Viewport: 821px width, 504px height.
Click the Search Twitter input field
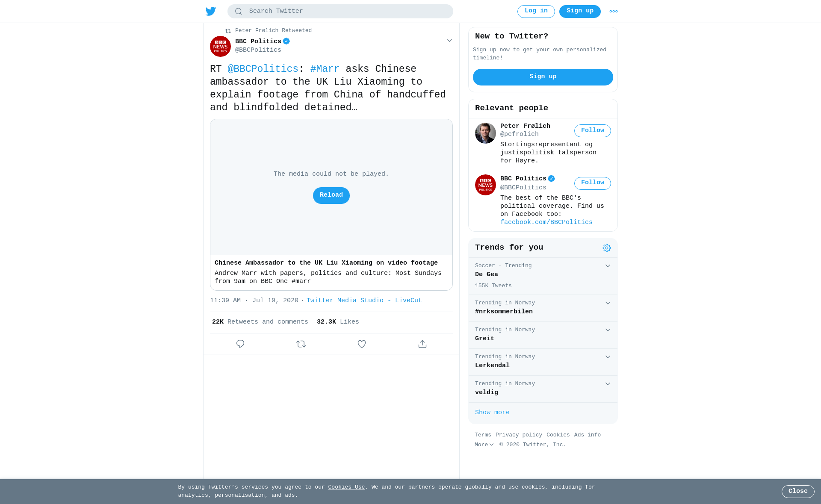[340, 12]
